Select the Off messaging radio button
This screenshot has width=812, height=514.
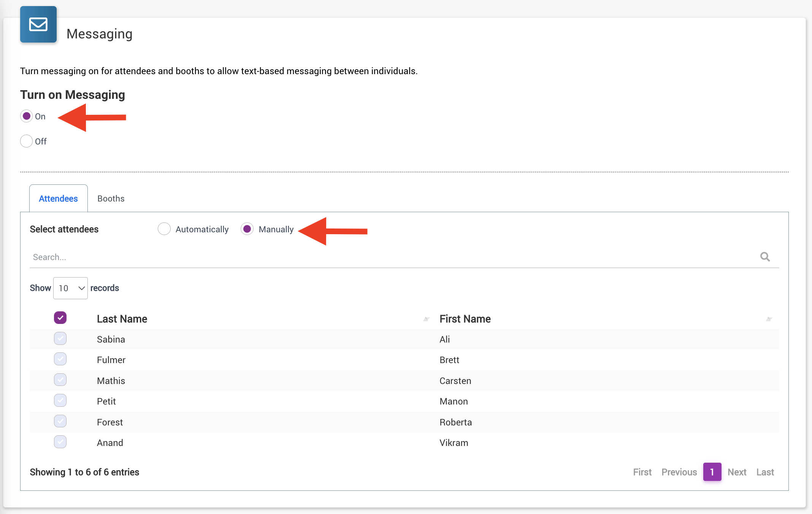[27, 141]
